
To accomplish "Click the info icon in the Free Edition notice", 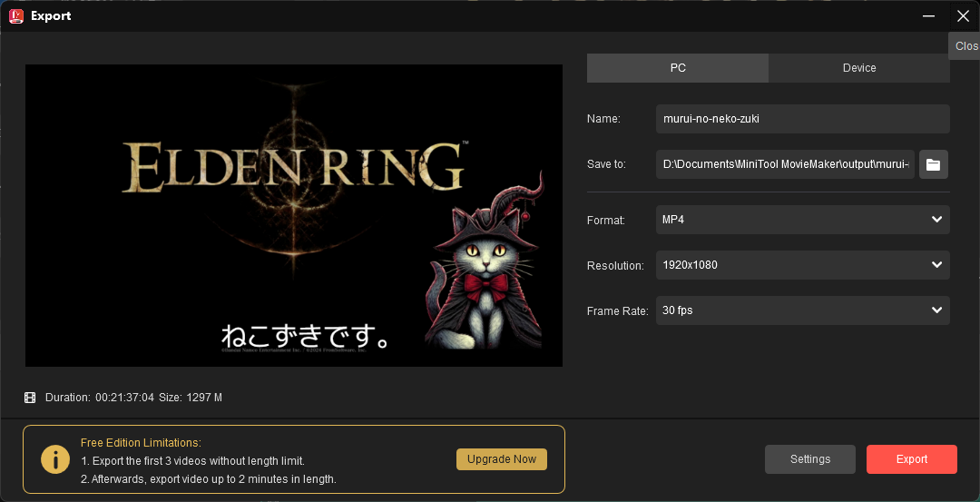I will tap(55, 459).
